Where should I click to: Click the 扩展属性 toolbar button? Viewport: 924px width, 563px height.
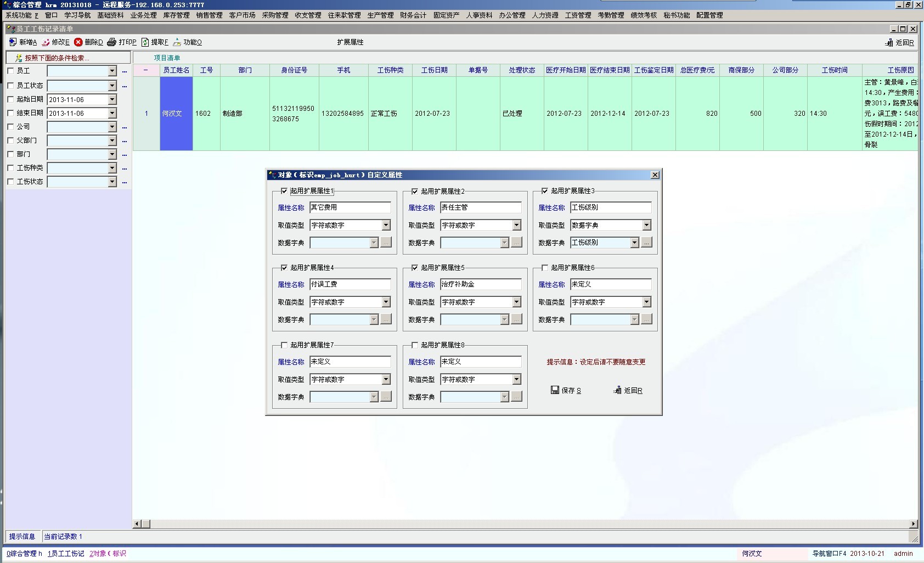(x=350, y=42)
